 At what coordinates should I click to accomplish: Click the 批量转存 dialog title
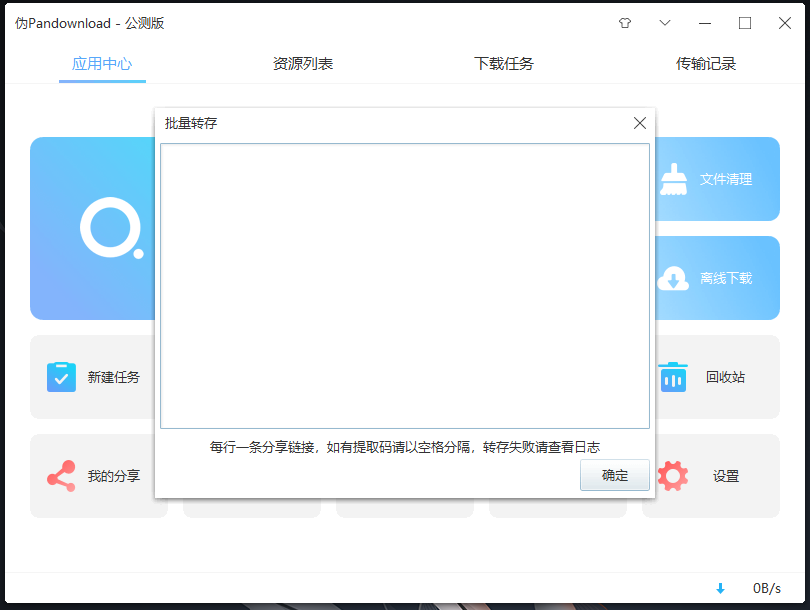pyautogui.click(x=191, y=123)
